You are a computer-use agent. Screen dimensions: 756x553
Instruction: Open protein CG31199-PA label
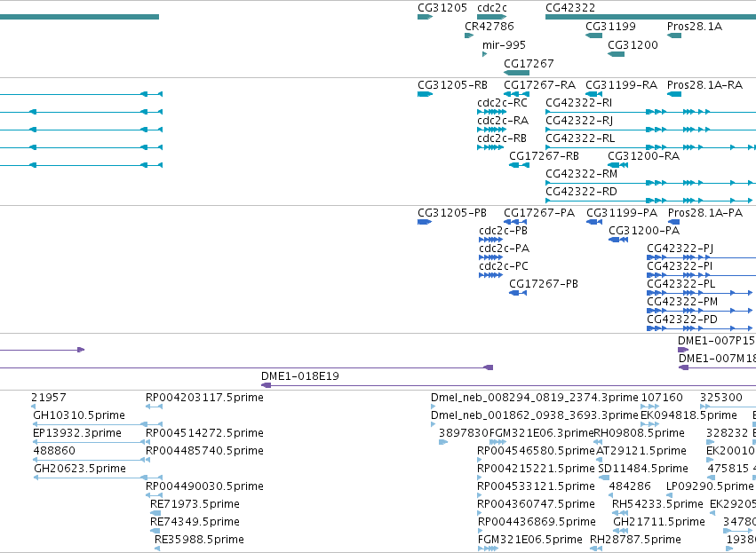pyautogui.click(x=622, y=212)
